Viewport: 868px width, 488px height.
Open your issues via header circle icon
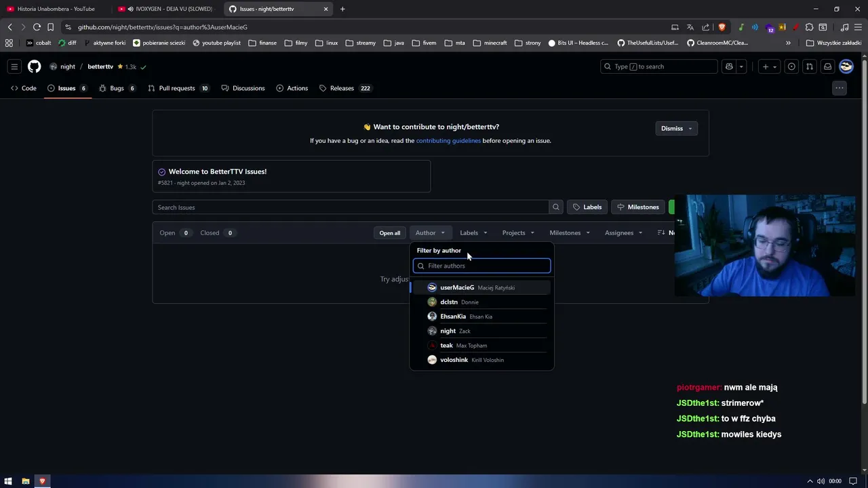point(791,66)
